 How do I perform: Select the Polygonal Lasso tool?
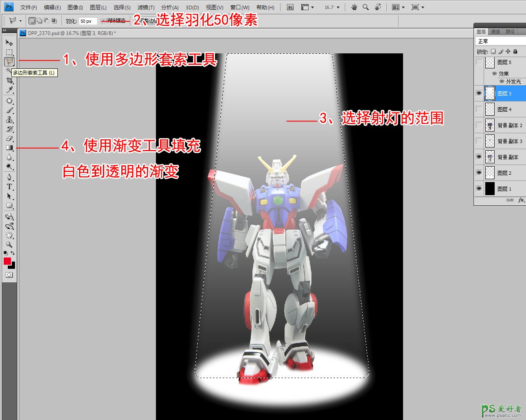[x=9, y=62]
